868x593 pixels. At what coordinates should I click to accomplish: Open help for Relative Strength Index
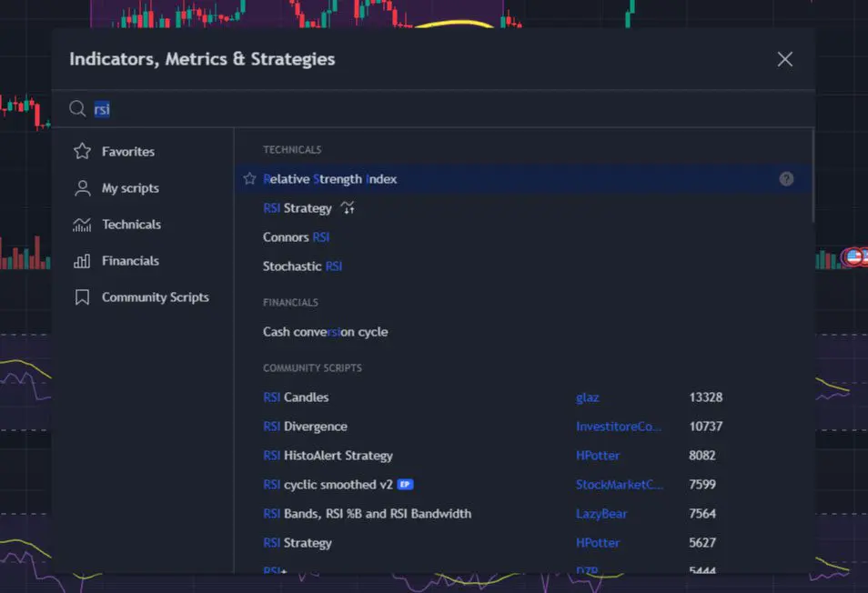[x=786, y=178]
